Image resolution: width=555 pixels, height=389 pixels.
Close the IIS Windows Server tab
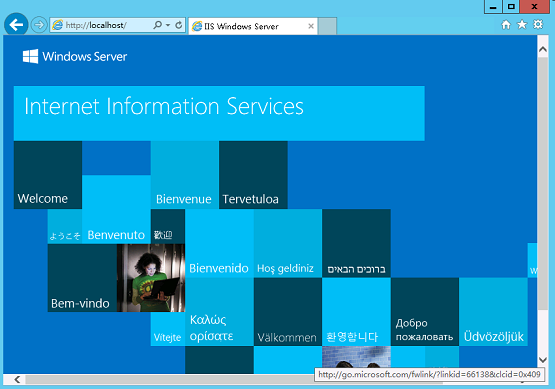tap(311, 26)
